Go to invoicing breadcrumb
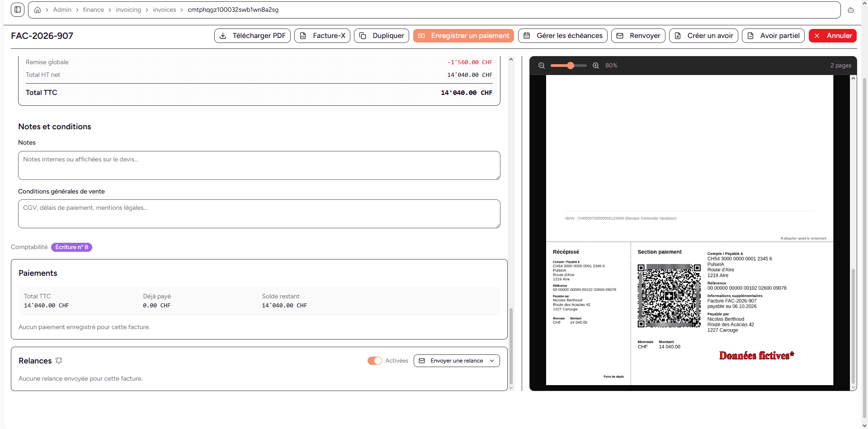 128,10
